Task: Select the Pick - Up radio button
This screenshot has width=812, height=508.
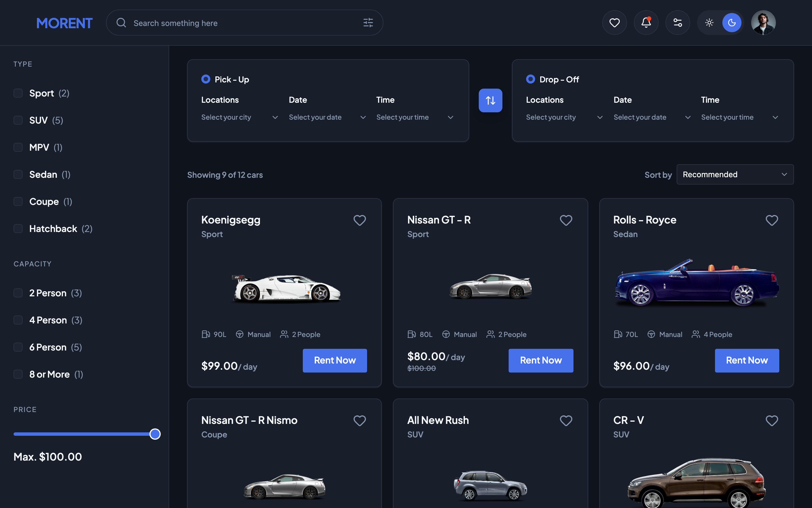Action: (206, 79)
